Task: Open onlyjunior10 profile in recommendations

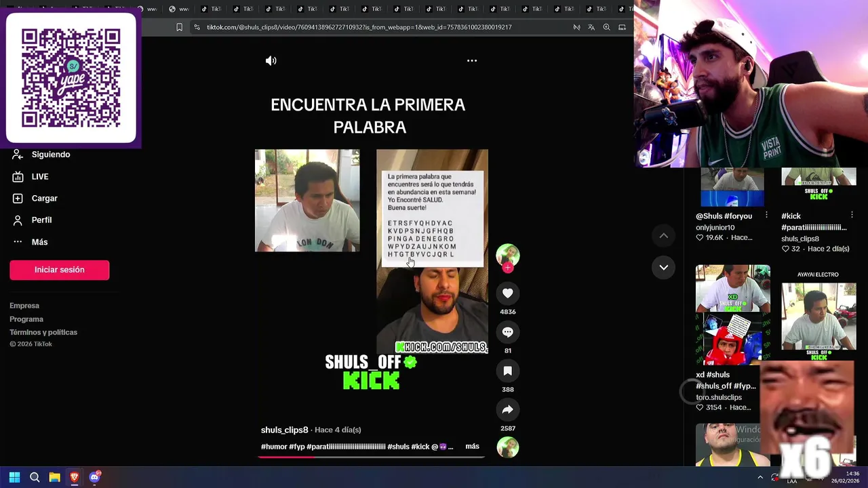Action: pyautogui.click(x=715, y=228)
